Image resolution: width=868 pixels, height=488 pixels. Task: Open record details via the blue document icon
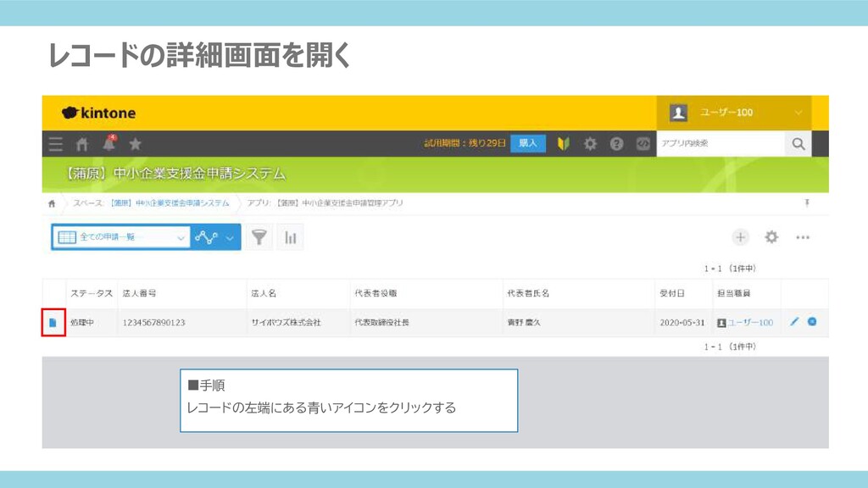point(53,323)
